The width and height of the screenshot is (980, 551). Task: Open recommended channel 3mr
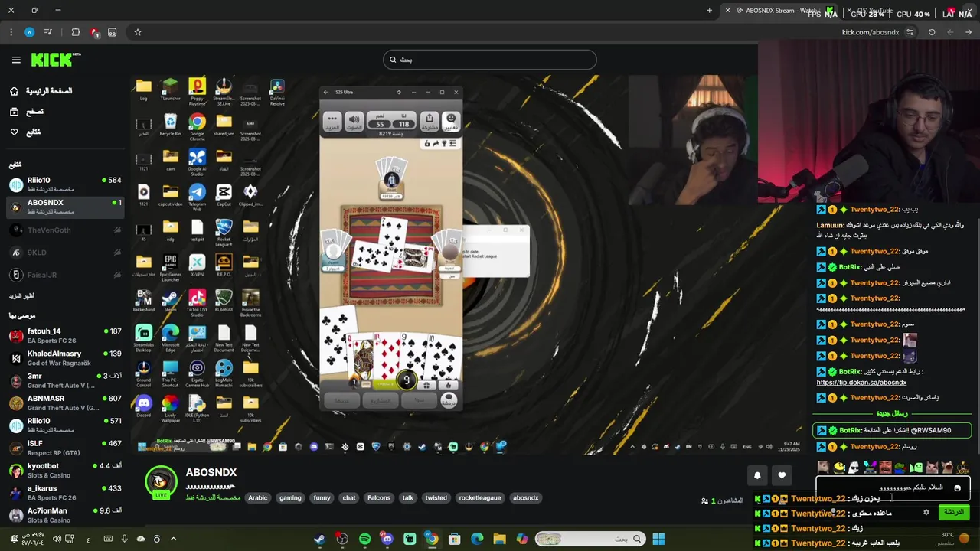coord(65,380)
